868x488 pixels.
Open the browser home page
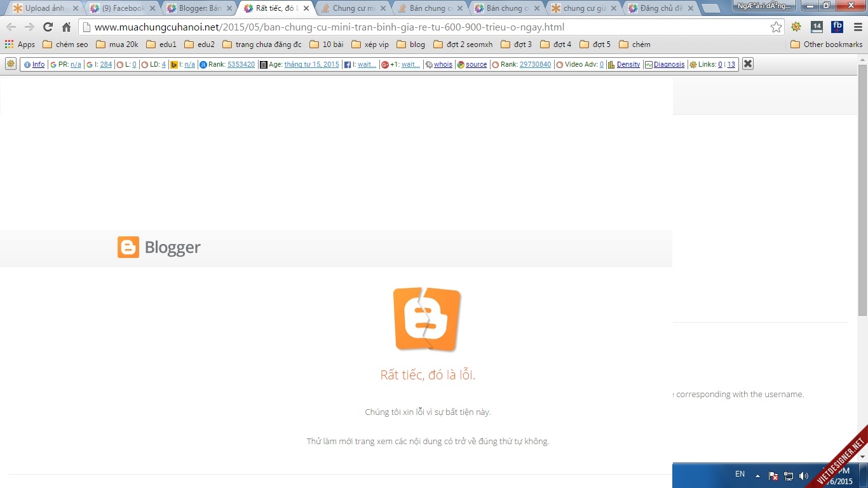(x=66, y=27)
